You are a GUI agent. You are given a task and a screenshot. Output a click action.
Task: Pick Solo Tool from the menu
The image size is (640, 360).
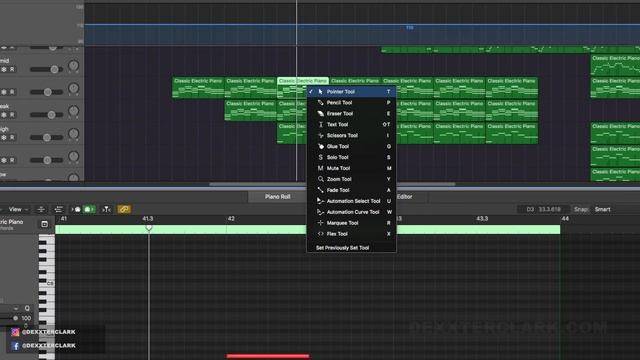tap(351, 158)
